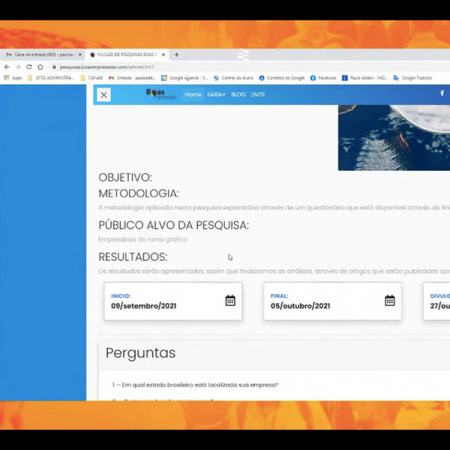The height and width of the screenshot is (450, 450).
Task: Switch to the Gmail Caixa de entrada tab
Action: pyautogui.click(x=42, y=54)
